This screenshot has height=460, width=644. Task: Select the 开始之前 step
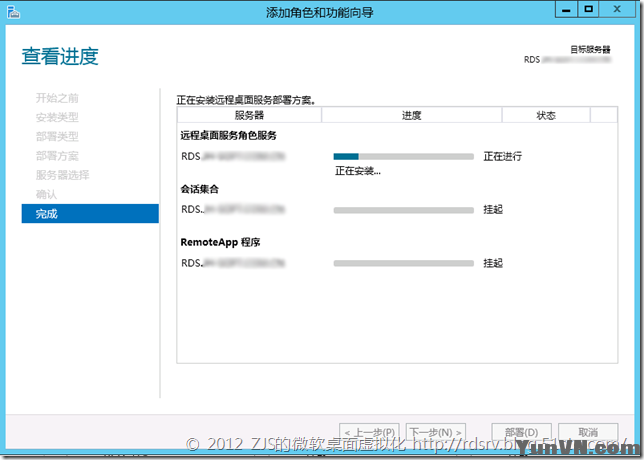(x=57, y=98)
